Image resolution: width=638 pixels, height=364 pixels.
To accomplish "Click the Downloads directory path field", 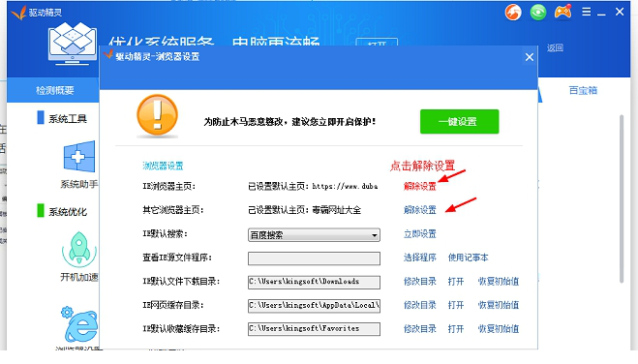I will click(314, 282).
